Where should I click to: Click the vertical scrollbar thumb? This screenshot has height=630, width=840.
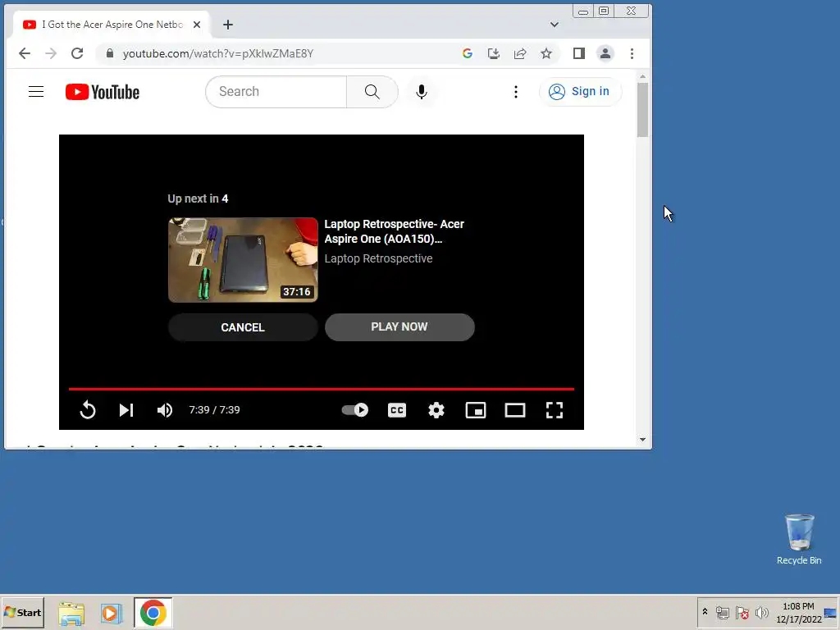point(643,111)
